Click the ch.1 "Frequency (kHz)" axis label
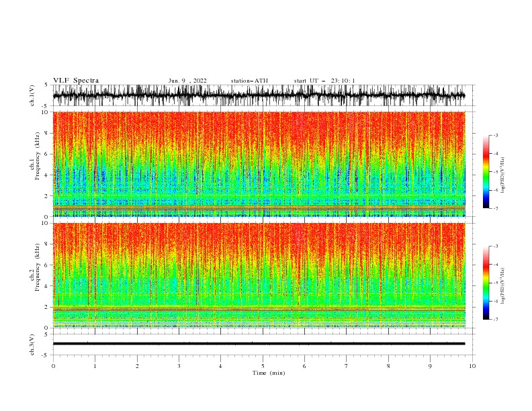The width and height of the screenshot is (532, 411). tap(37, 156)
